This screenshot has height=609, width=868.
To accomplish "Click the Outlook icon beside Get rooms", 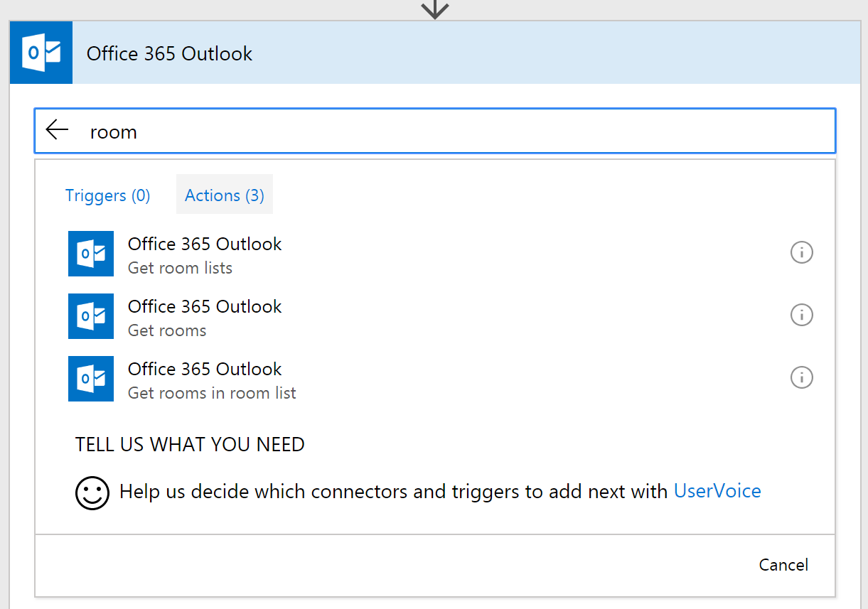I will click(91, 316).
